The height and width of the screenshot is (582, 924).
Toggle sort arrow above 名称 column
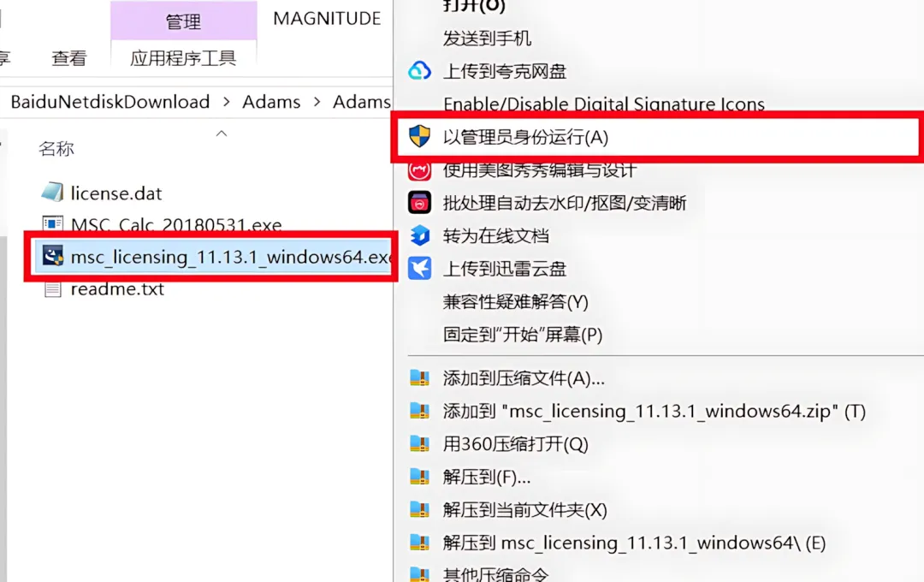222,134
